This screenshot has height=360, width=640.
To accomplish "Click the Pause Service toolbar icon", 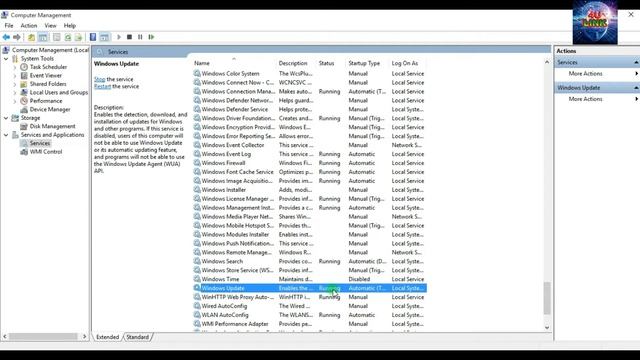I will (140, 37).
